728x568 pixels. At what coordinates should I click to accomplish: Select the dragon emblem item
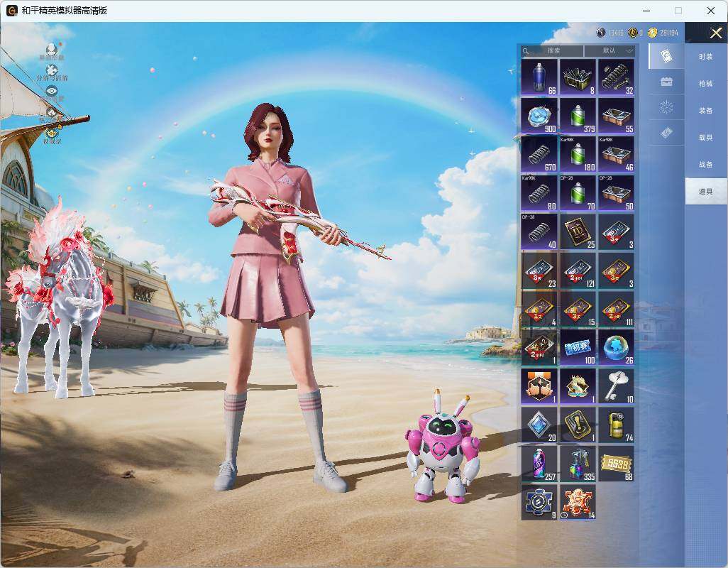(578, 386)
